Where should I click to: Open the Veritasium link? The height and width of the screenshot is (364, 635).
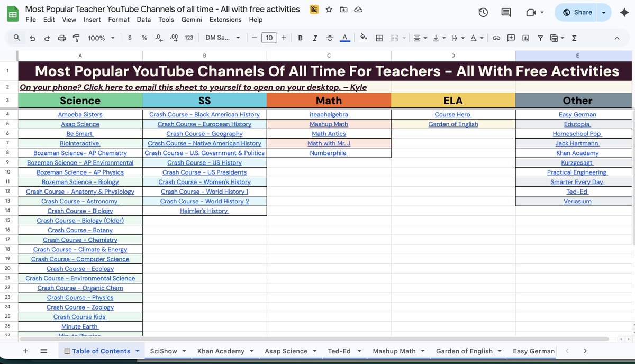tap(577, 201)
